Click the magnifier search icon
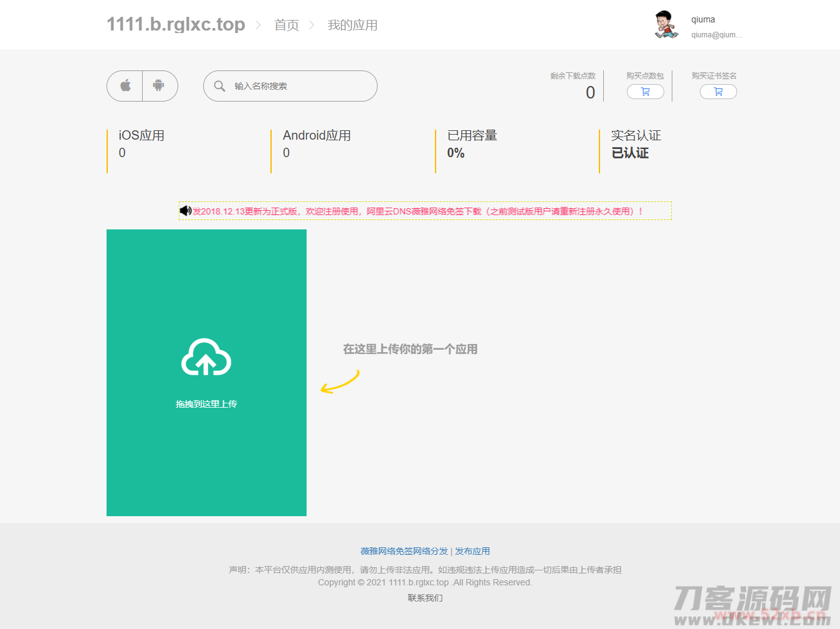Image resolution: width=840 pixels, height=629 pixels. tap(219, 86)
